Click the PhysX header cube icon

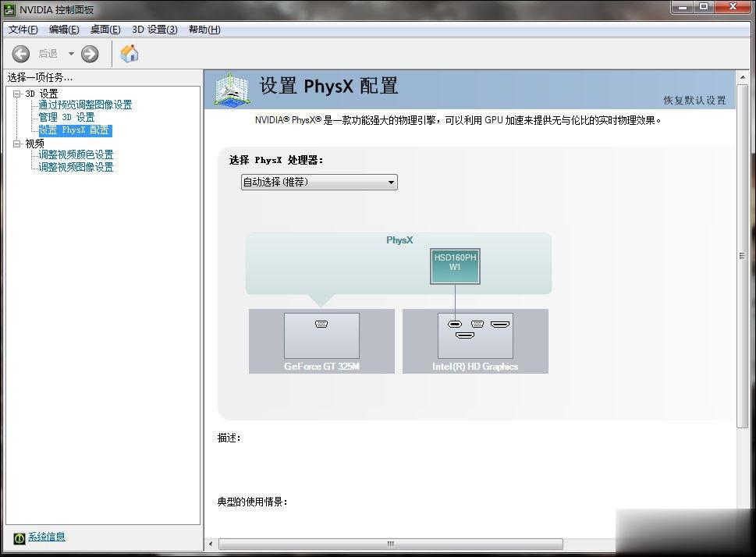click(x=232, y=90)
